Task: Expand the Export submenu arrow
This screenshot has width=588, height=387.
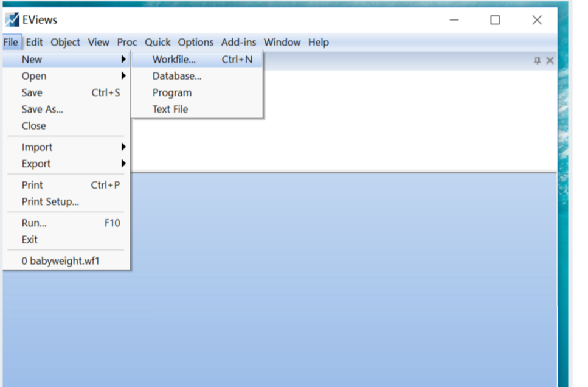Action: point(123,163)
